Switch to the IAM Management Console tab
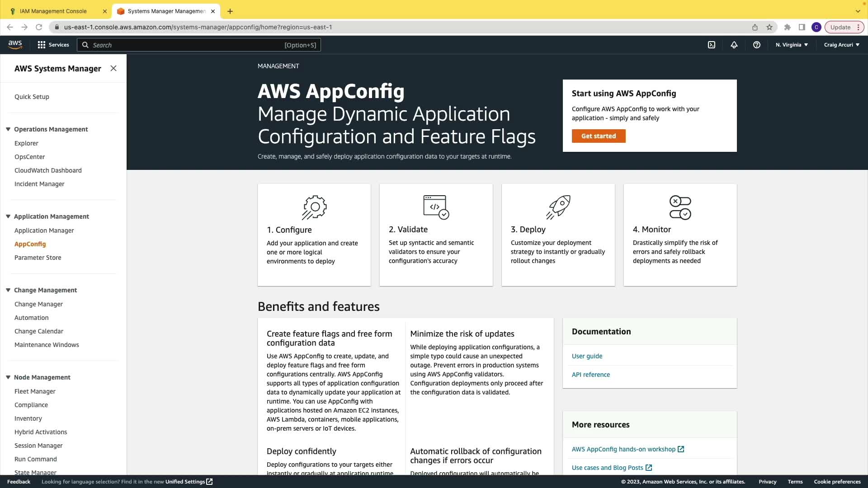The height and width of the screenshot is (488, 868). tap(53, 11)
